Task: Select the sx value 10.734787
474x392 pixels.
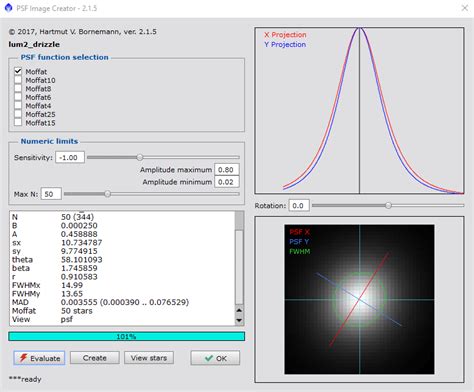Action: coord(82,243)
